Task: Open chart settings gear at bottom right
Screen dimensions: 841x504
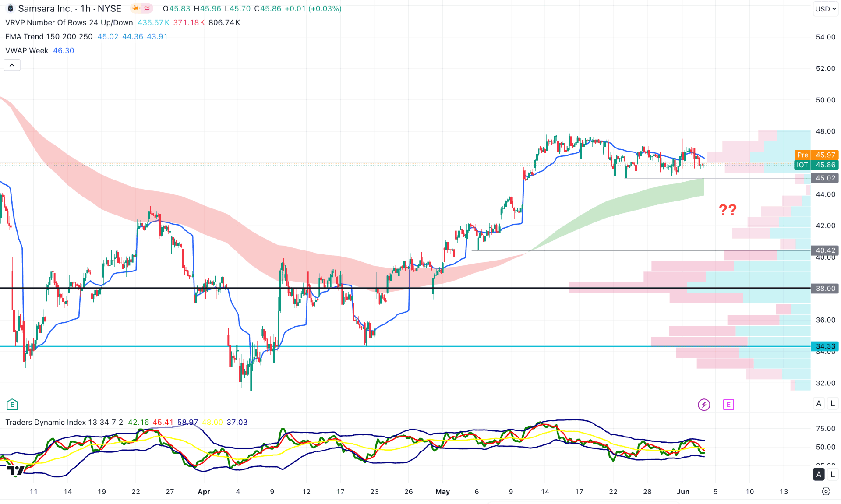Action: [826, 491]
